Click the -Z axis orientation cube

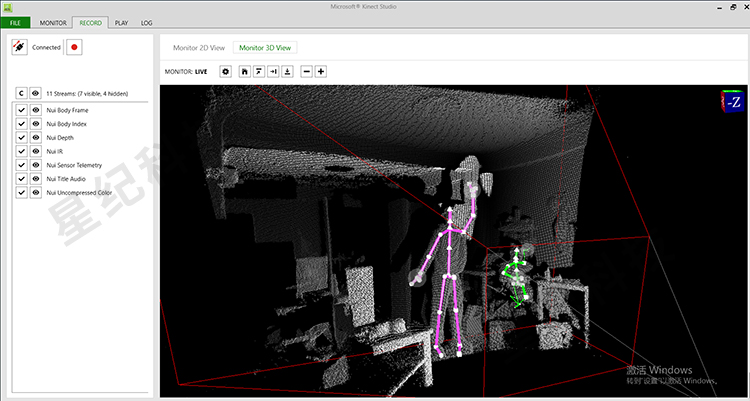[732, 101]
